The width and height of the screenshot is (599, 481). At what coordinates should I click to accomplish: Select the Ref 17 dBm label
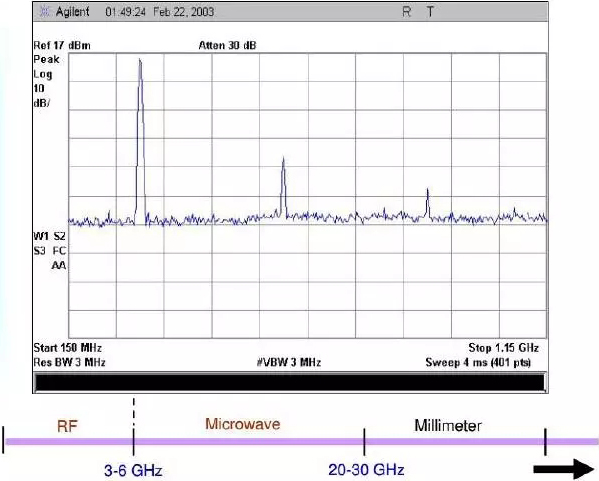click(x=62, y=45)
